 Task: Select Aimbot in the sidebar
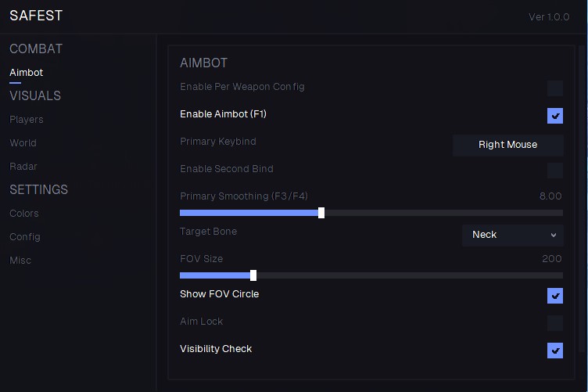[27, 73]
